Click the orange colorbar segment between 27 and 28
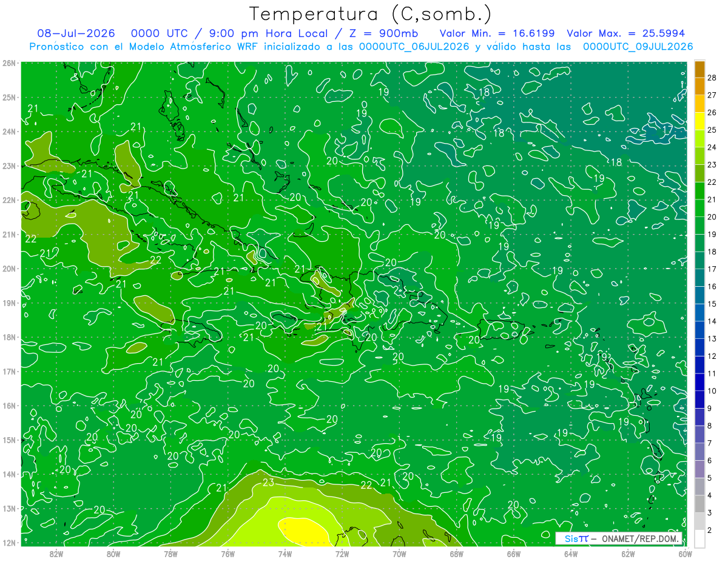 click(699, 86)
